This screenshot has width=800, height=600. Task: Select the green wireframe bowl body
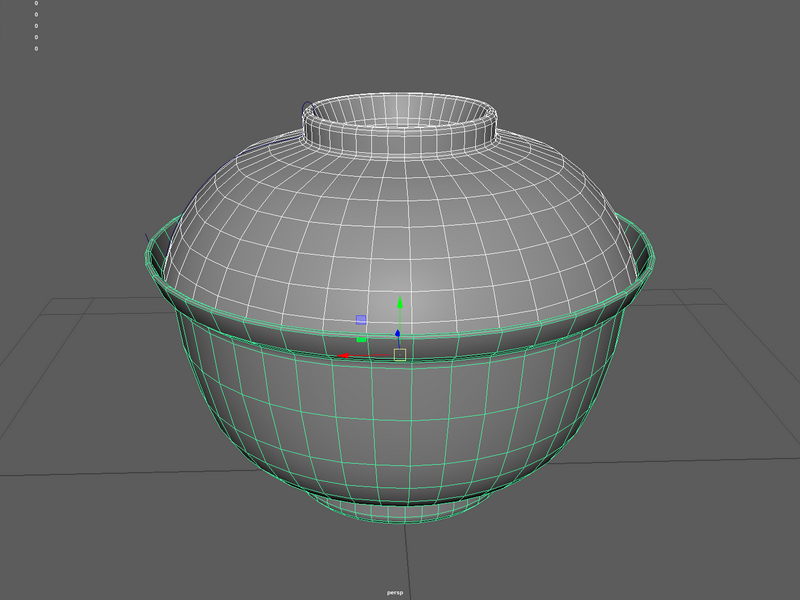click(x=398, y=408)
